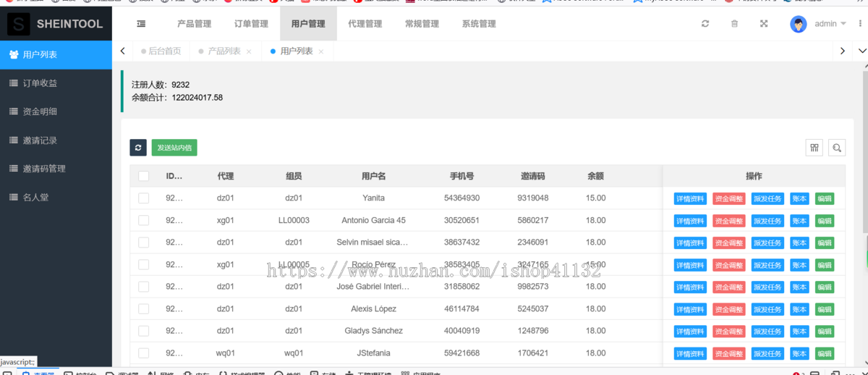
Task: Click 派发任务 for Selvin misael
Action: tap(767, 243)
